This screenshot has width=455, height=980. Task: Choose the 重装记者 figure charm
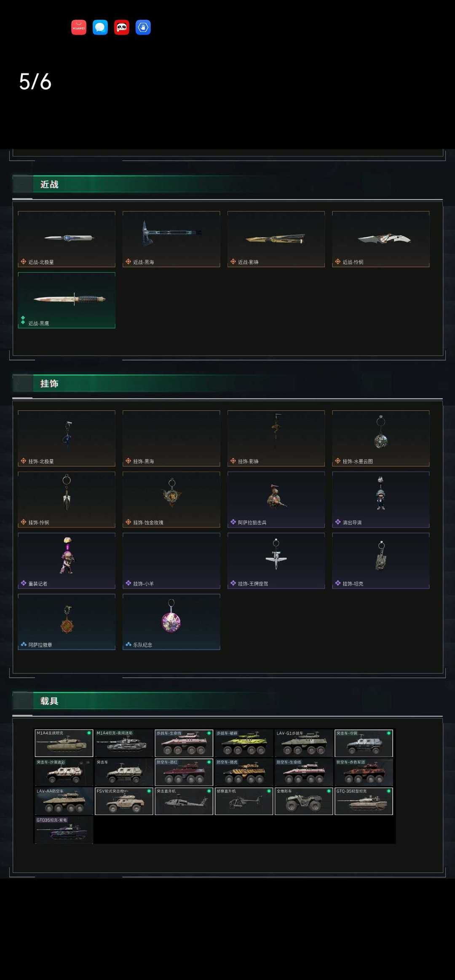point(67,561)
